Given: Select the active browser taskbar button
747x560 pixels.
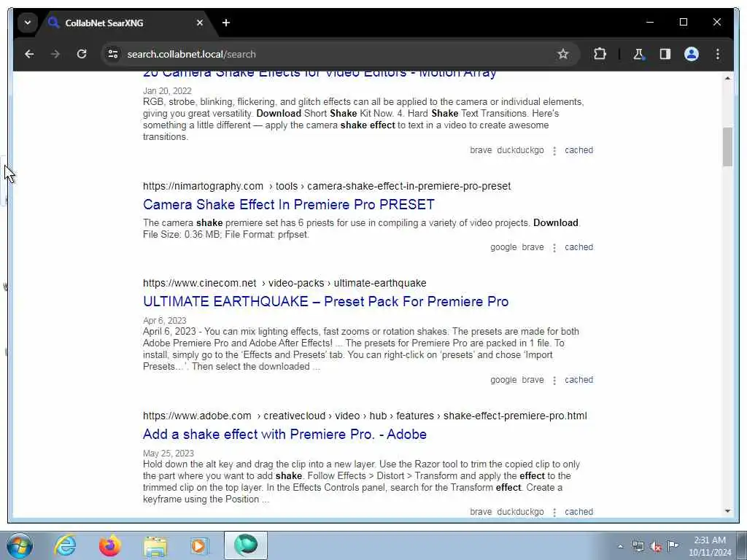Looking at the screenshot, I should click(x=246, y=545).
